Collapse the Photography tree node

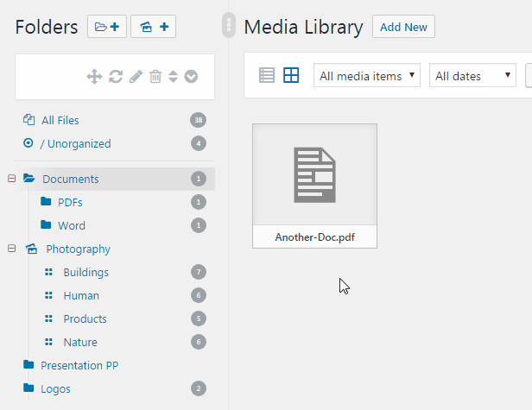point(11,249)
